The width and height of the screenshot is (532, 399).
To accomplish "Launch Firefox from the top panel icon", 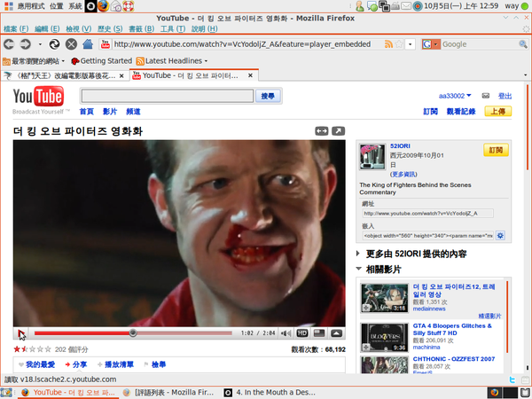I will pos(103,6).
